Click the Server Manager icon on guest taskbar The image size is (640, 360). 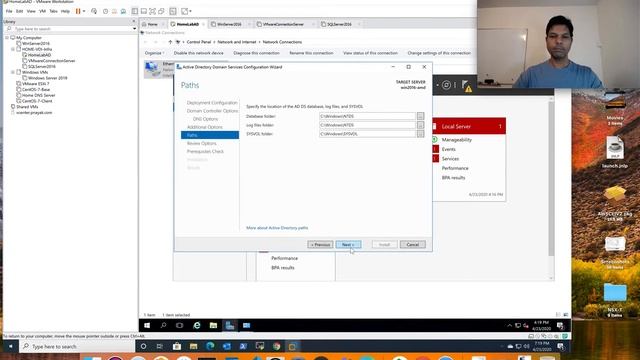click(230, 325)
